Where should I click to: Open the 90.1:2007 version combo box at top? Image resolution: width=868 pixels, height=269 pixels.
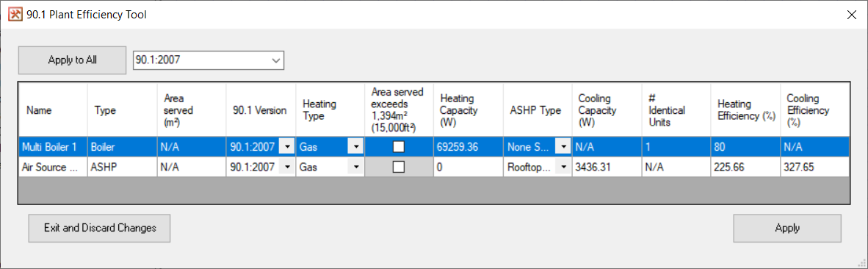pyautogui.click(x=209, y=60)
